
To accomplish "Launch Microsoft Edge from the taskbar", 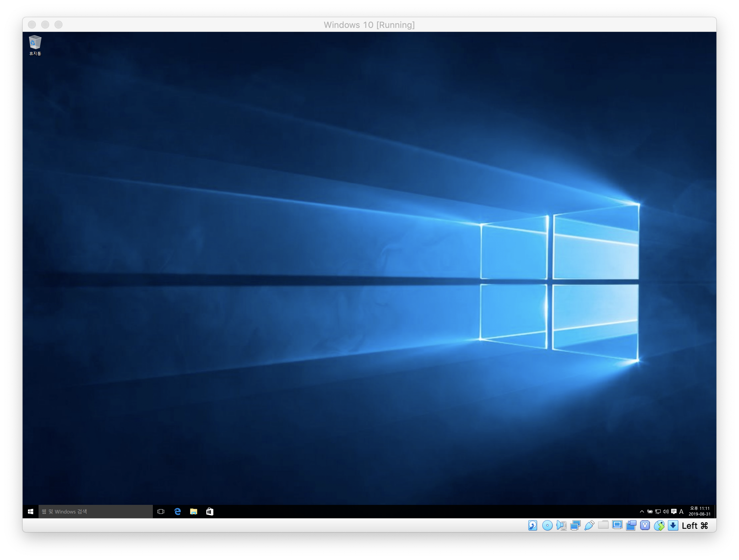I will pos(177,511).
